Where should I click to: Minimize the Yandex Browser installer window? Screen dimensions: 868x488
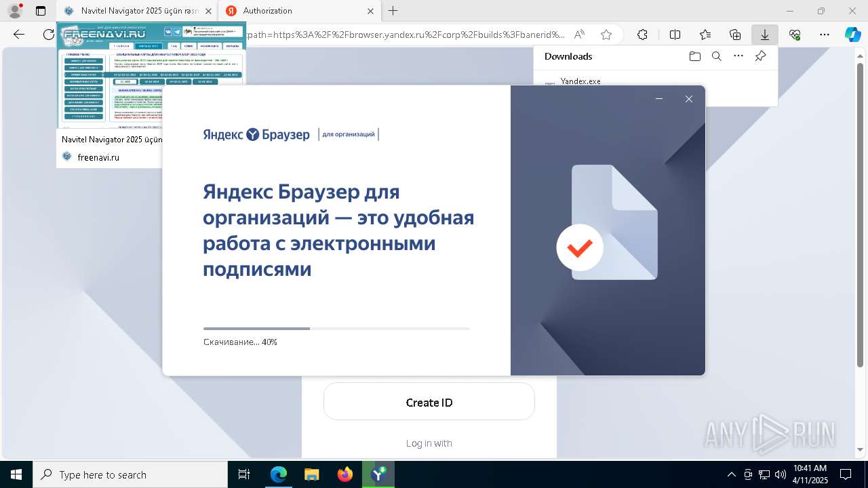[658, 99]
